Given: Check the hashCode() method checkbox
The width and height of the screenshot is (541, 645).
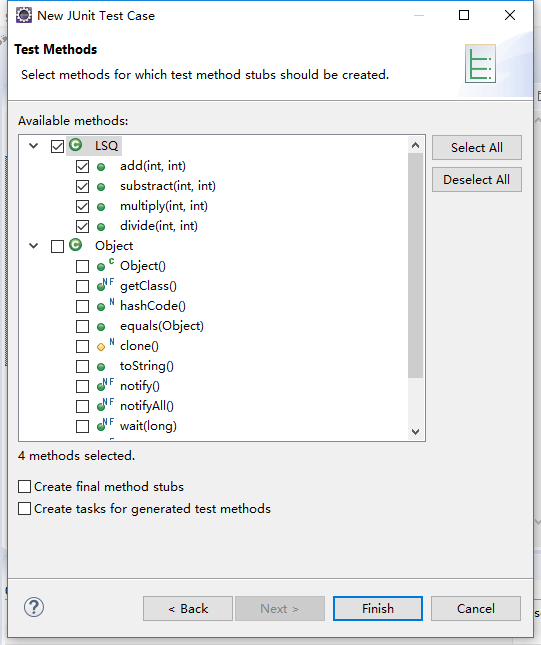Looking at the screenshot, I should pos(82,306).
